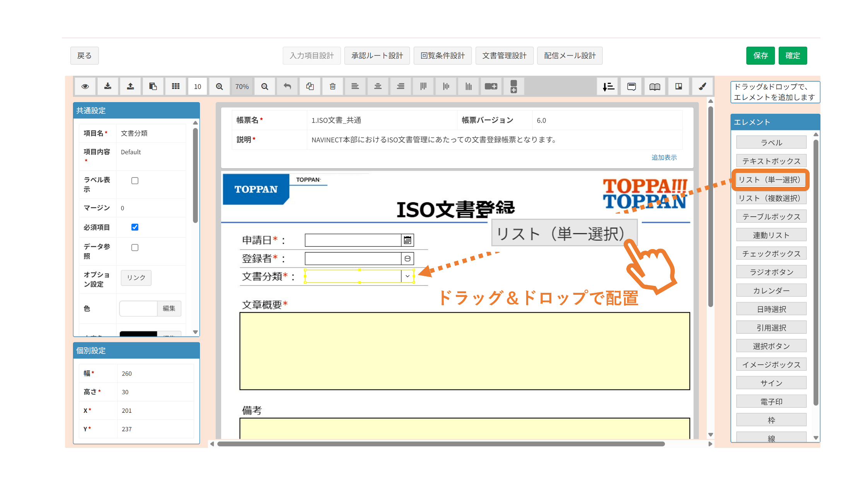Image resolution: width=868 pixels, height=482 pixels.
Task: Align right using the toolbar icon
Action: point(401,86)
